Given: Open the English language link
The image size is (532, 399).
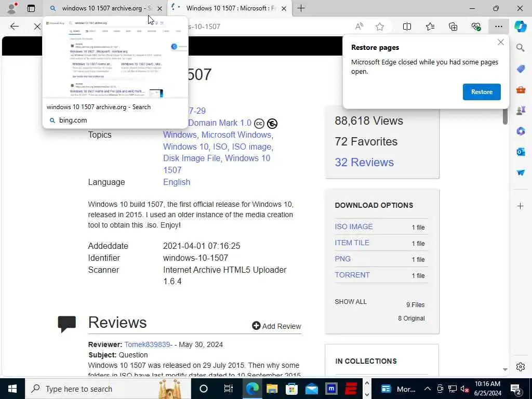Looking at the screenshot, I should point(177,182).
